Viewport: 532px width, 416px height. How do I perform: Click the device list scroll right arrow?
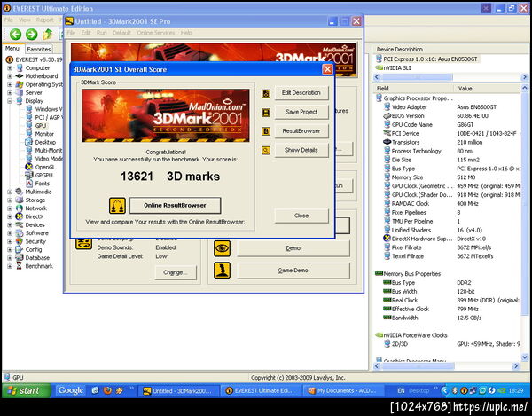click(x=525, y=77)
